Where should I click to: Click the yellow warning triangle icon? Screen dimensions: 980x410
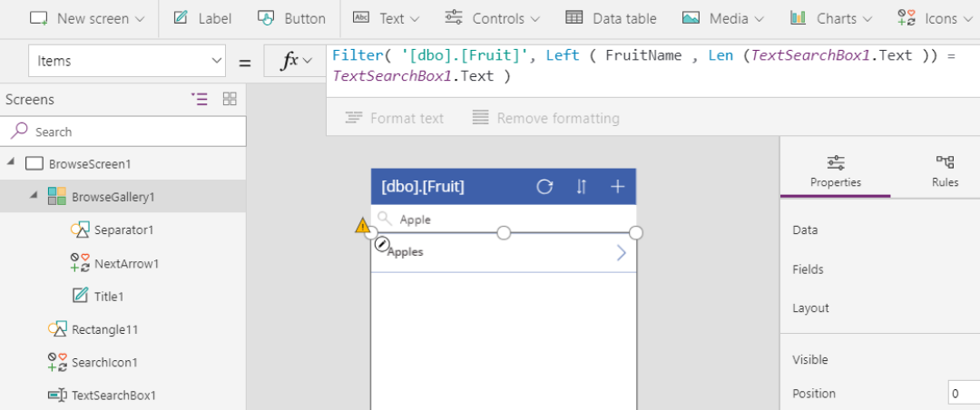point(362,226)
